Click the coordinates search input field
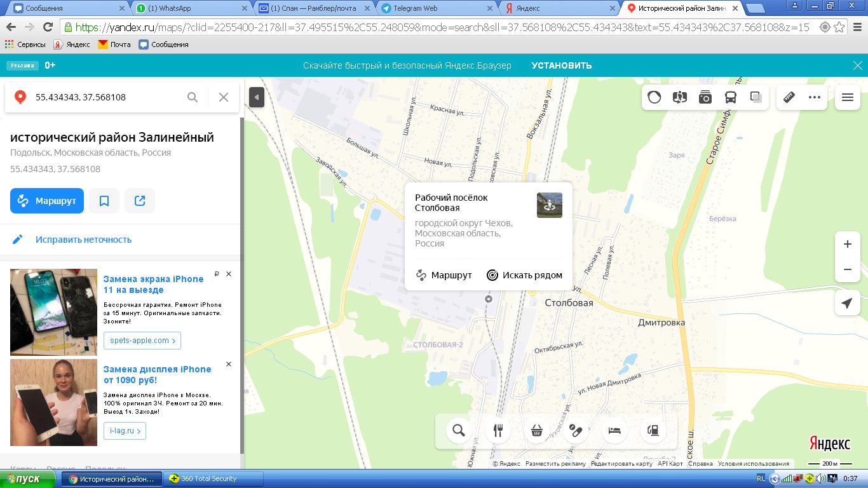The image size is (868, 488). pos(108,97)
